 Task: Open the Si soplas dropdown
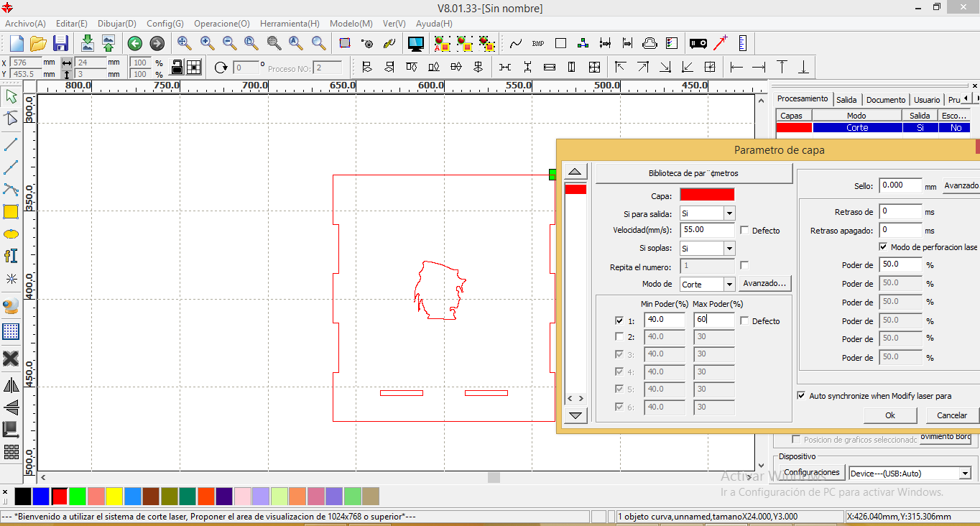coord(729,249)
